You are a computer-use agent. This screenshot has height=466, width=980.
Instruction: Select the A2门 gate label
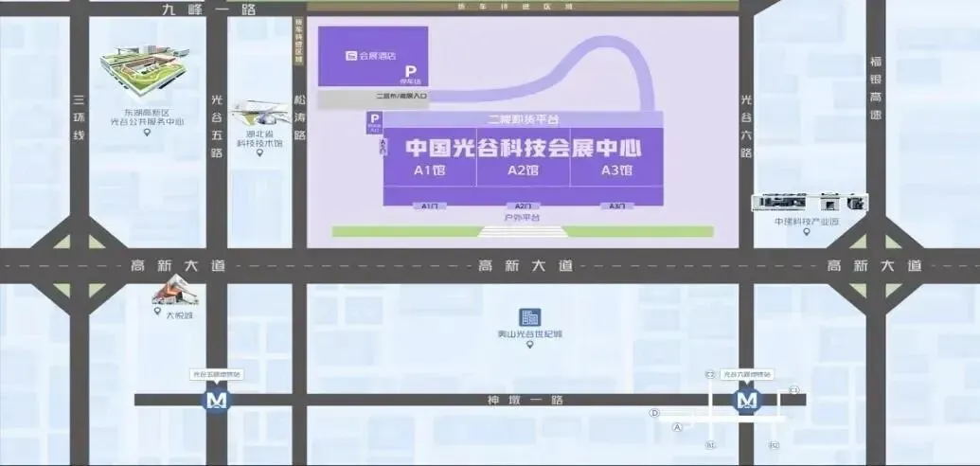point(523,206)
